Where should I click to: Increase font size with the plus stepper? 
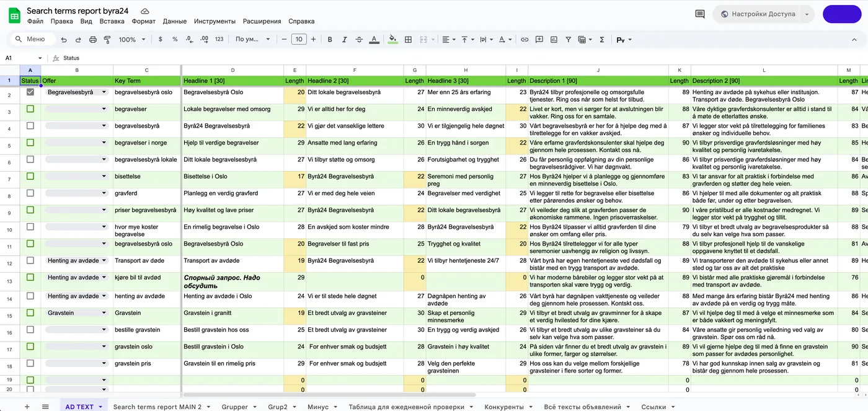coord(313,40)
